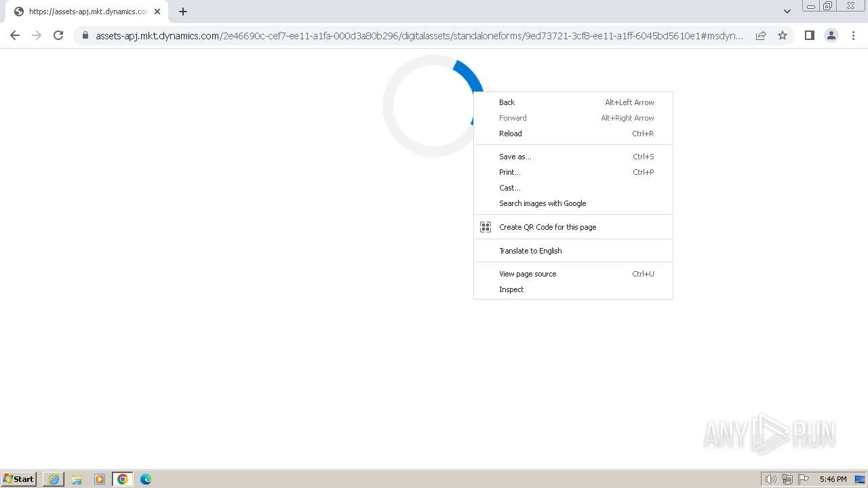Open volume speaker tray icon

point(771,479)
